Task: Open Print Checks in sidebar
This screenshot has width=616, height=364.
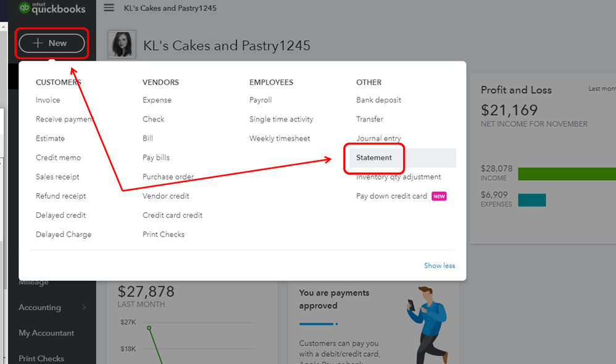Action: click(41, 358)
